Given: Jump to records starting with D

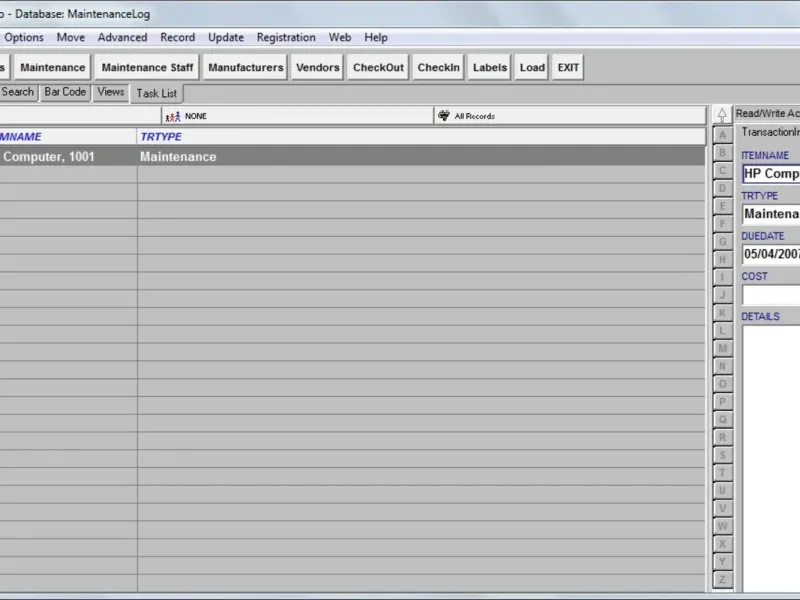Looking at the screenshot, I should pyautogui.click(x=722, y=188).
